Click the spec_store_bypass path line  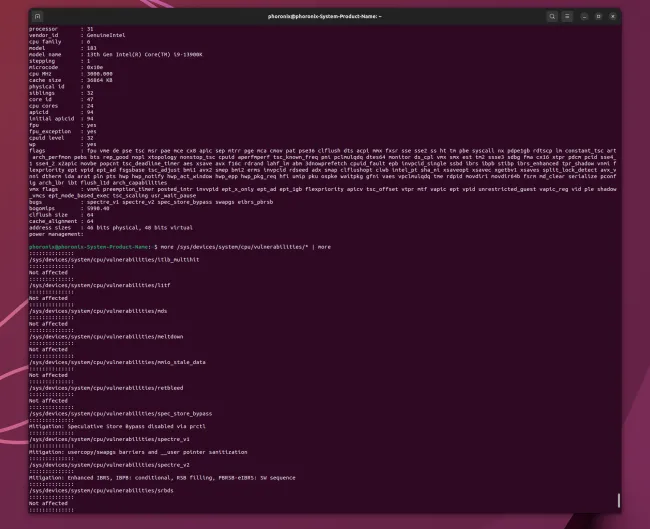[x=120, y=413]
